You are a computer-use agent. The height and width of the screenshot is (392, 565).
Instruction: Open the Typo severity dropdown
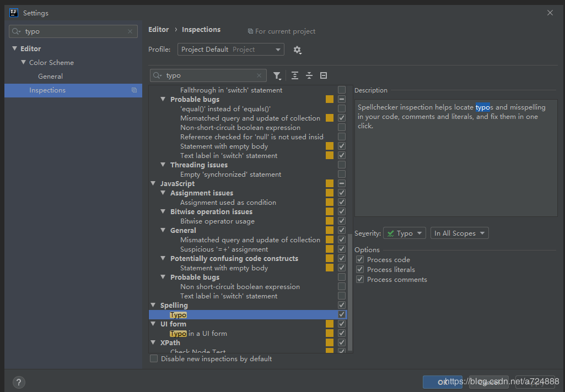[404, 233]
